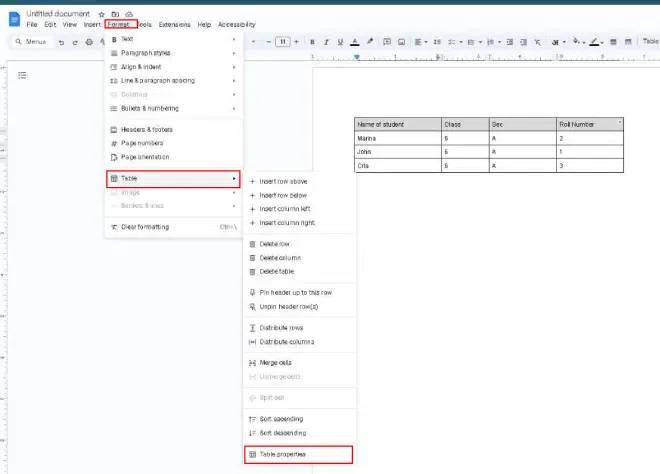Choose Clear formatting in the Format menu
The width and height of the screenshot is (660, 474).
pos(173,227)
